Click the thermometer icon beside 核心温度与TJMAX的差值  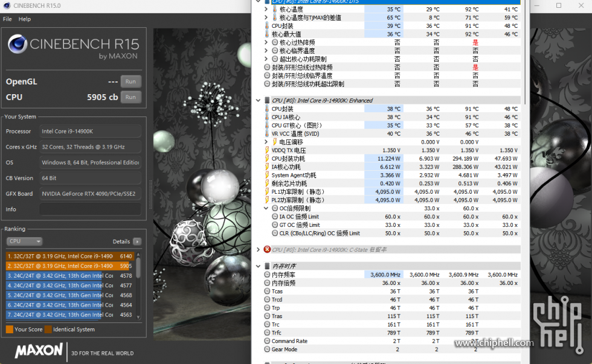(274, 18)
